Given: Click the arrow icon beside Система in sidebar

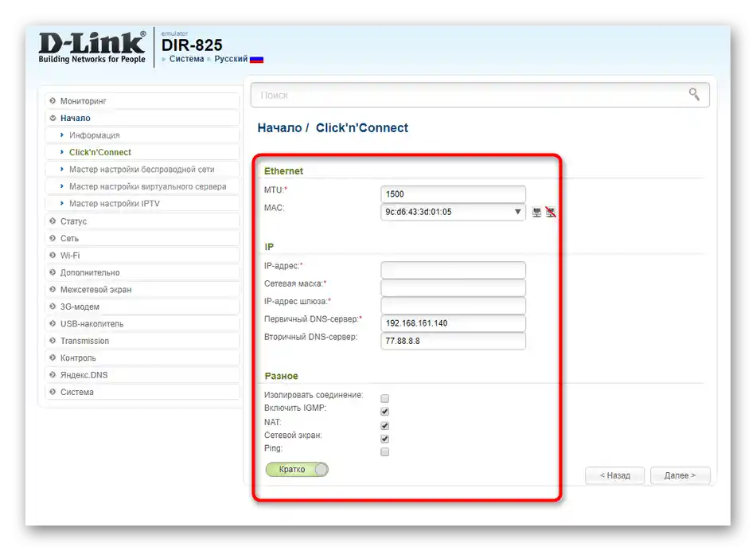Looking at the screenshot, I should [x=53, y=392].
